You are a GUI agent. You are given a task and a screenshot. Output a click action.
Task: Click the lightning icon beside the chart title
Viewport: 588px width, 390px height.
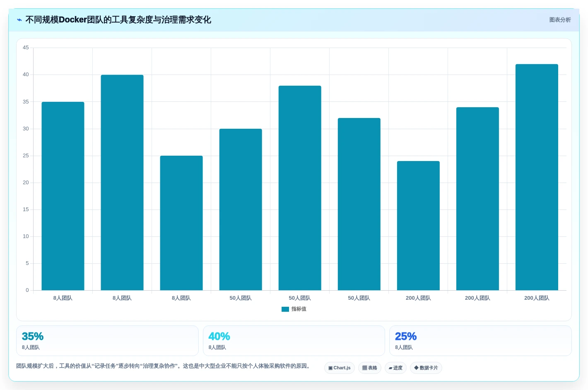pyautogui.click(x=19, y=20)
